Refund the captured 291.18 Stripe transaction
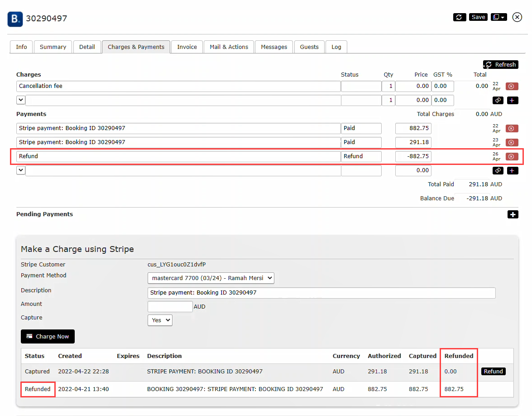Image resolution: width=532 pixels, height=416 pixels. pyautogui.click(x=493, y=371)
